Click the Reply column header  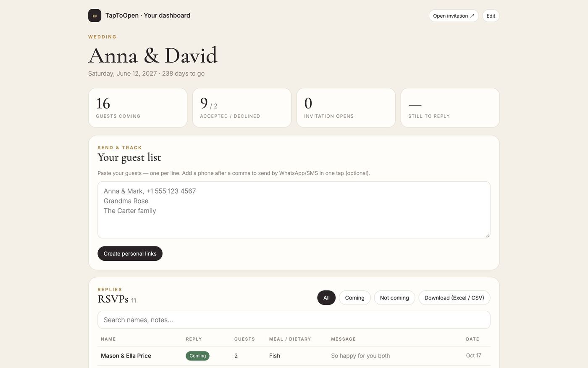tap(194, 339)
